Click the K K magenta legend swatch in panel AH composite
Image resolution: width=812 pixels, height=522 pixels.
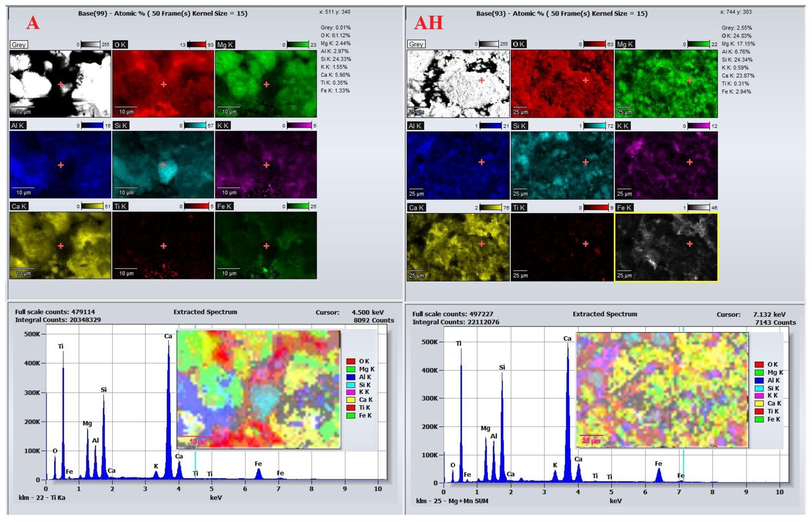759,396
